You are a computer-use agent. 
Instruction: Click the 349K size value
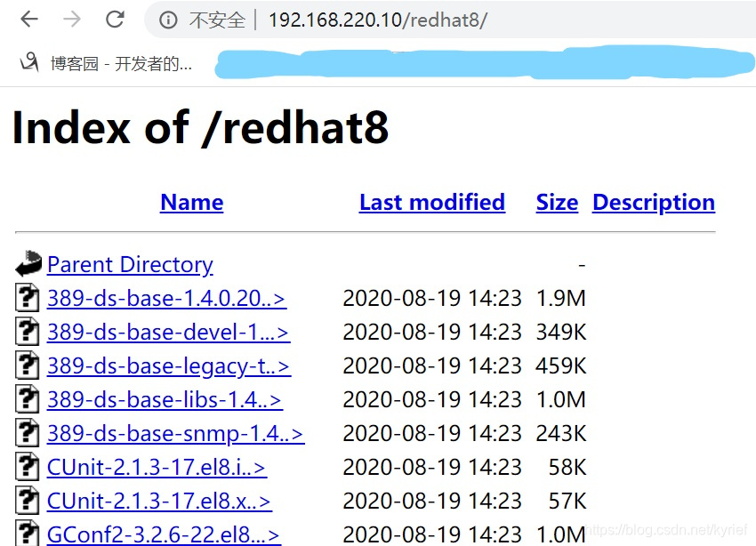pyautogui.click(x=561, y=332)
